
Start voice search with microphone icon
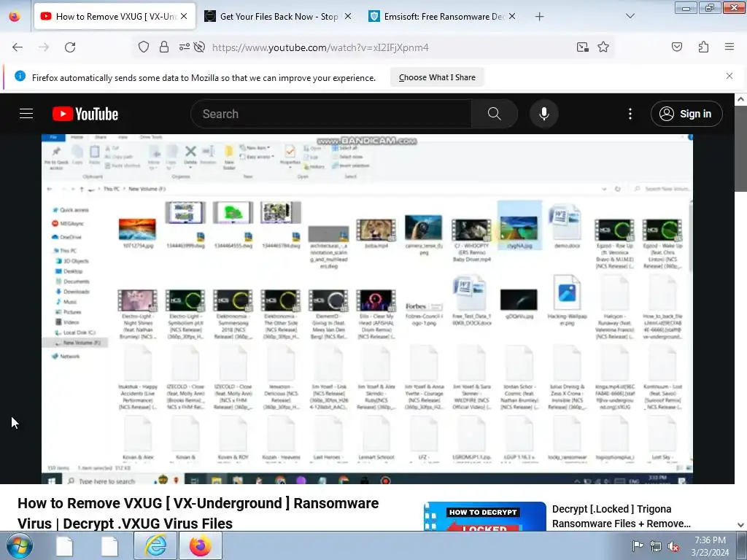coord(544,114)
